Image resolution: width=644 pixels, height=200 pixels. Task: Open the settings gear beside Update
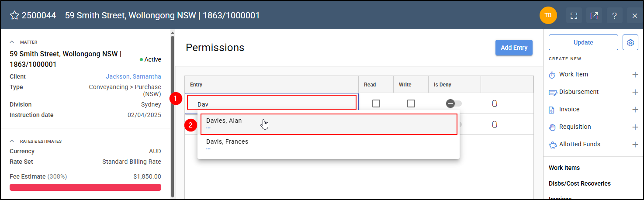click(x=630, y=42)
